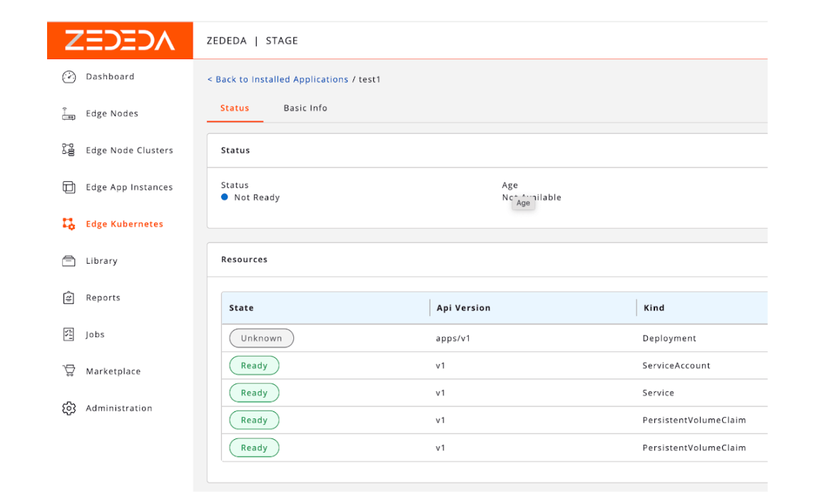Click the Reports clipboard icon
Screen dimensions: 827x504
pos(69,298)
